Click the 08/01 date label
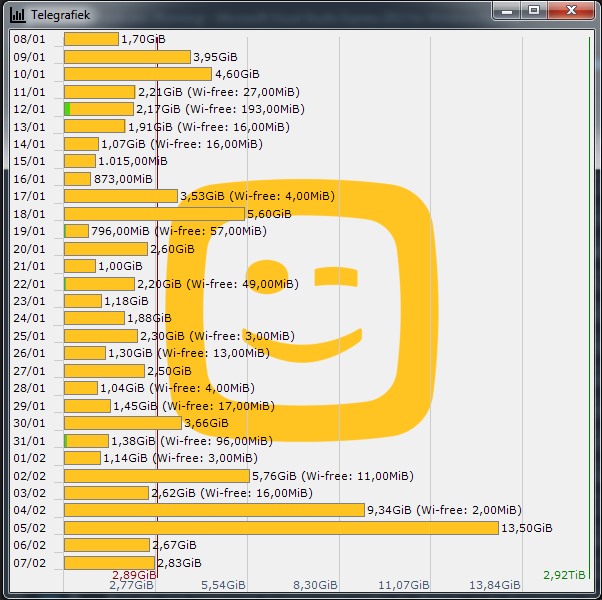Viewport: 602px width, 600px height. click(29, 39)
